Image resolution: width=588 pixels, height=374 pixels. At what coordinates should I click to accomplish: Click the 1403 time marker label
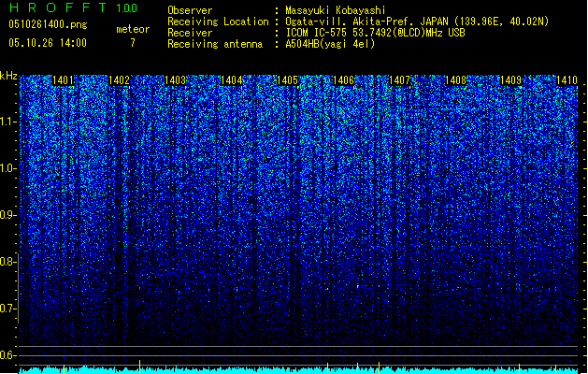click(x=175, y=80)
